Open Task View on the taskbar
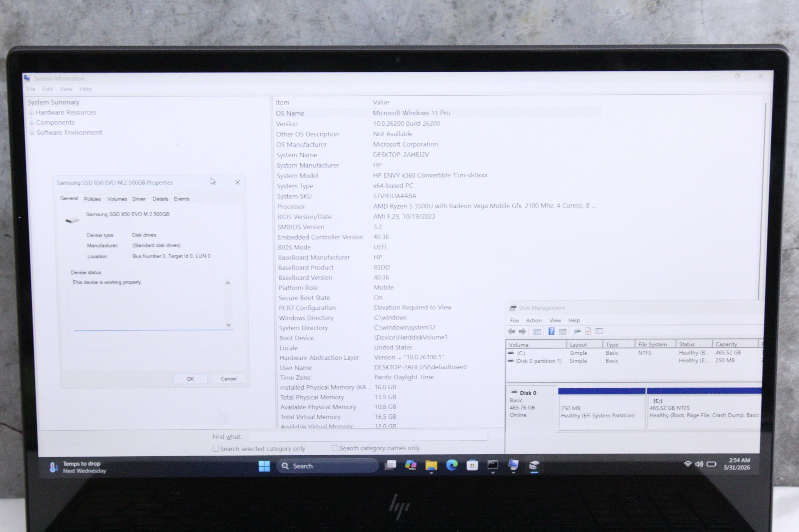This screenshot has width=799, height=532. coord(391,465)
